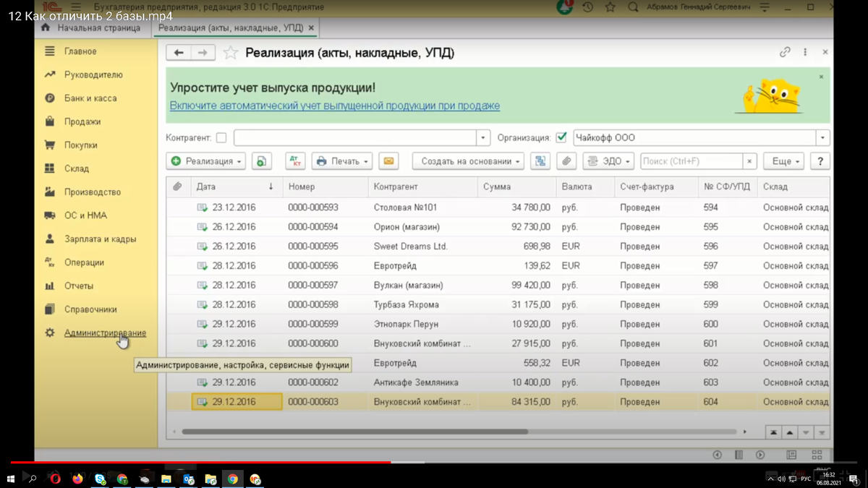Open the Покупки section

[x=80, y=145]
